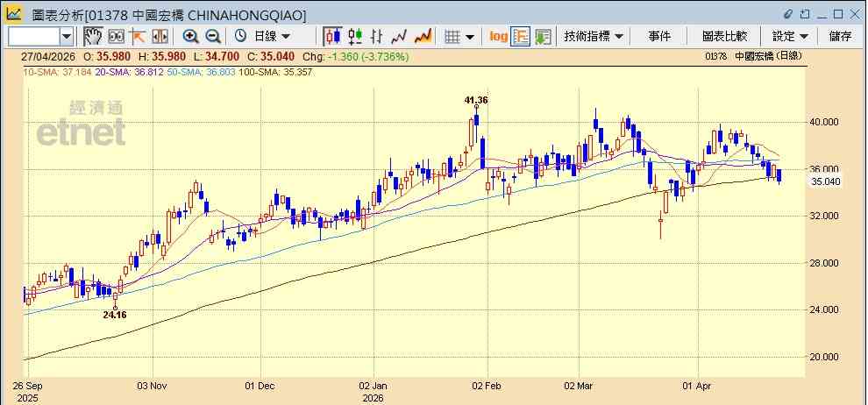Click the paperclip link icon in title bar
Image resolution: width=868 pixels, height=405 pixels.
pos(788,14)
